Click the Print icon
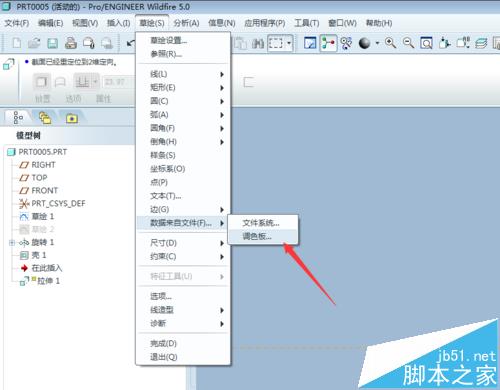500x390 pixels. [70, 43]
